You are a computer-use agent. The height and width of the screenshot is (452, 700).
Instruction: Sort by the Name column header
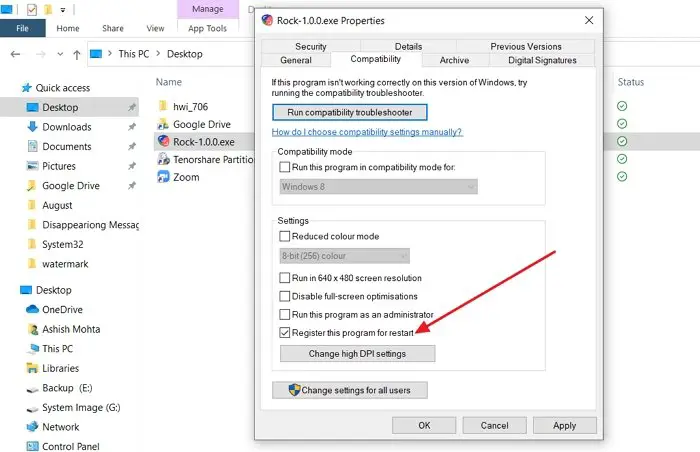[169, 82]
